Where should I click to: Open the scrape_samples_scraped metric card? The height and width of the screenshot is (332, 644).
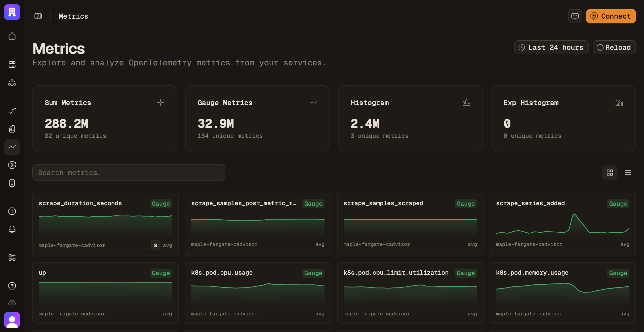410,224
